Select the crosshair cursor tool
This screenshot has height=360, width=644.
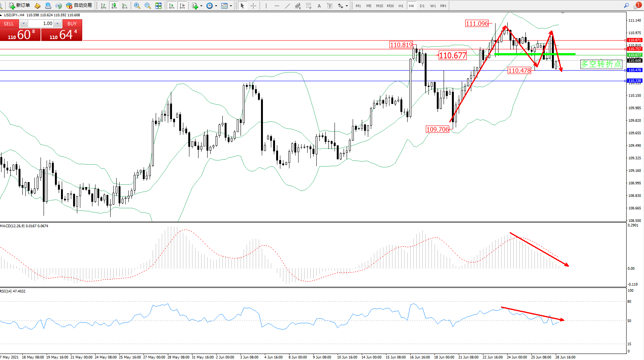tap(253, 6)
